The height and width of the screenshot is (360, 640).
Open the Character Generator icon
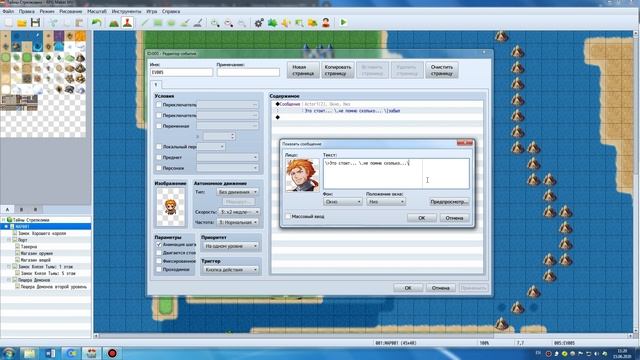[x=326, y=23]
